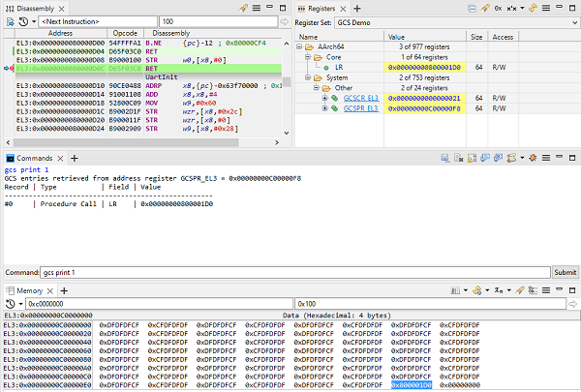This screenshot has height=392, width=581.
Task: Click the GCSPR_EL3 register link
Action: [x=363, y=108]
